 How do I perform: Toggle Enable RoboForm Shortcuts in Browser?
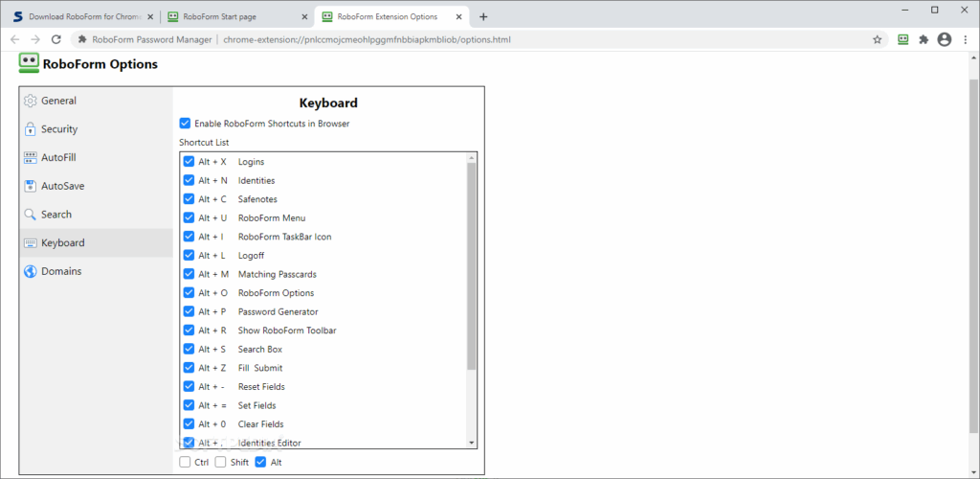[185, 124]
